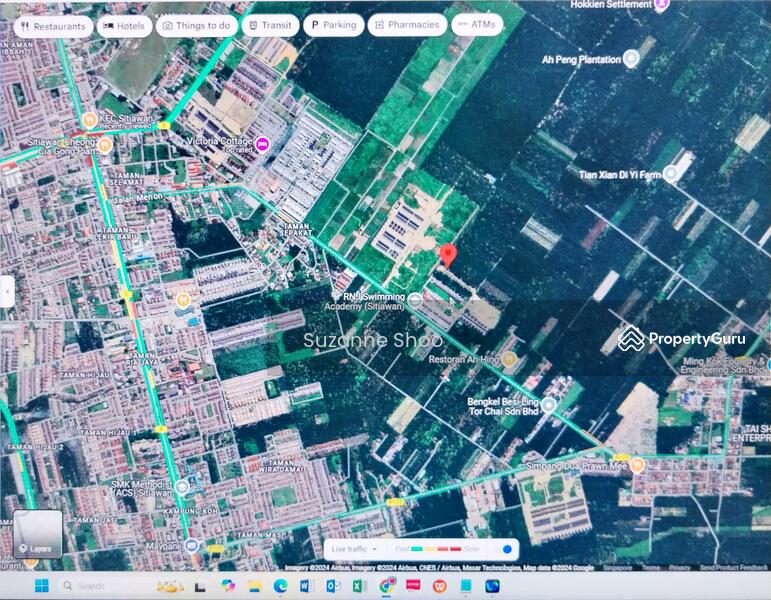771x600 pixels.
Task: Click the Ah Peng Plantation place marker
Action: [x=630, y=59]
